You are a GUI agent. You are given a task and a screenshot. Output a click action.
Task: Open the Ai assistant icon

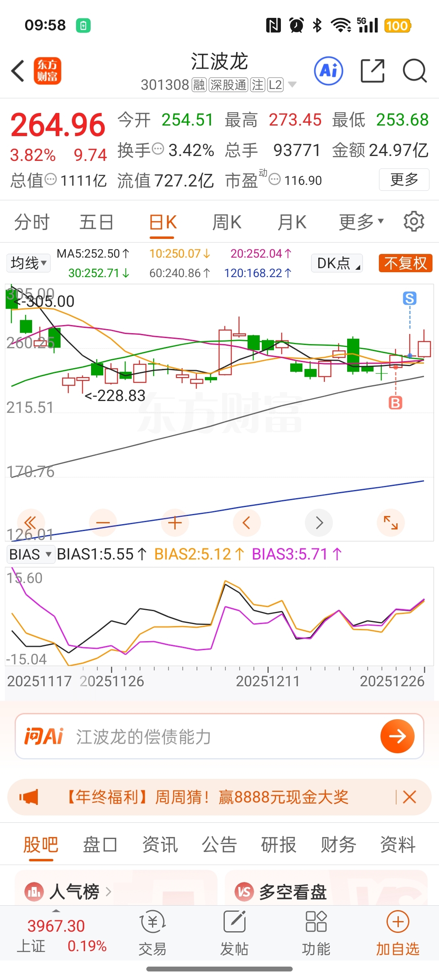[328, 71]
